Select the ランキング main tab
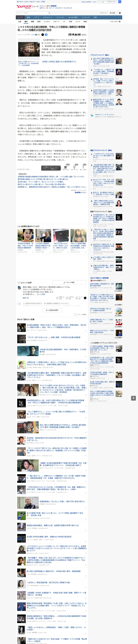 coord(86,17)
